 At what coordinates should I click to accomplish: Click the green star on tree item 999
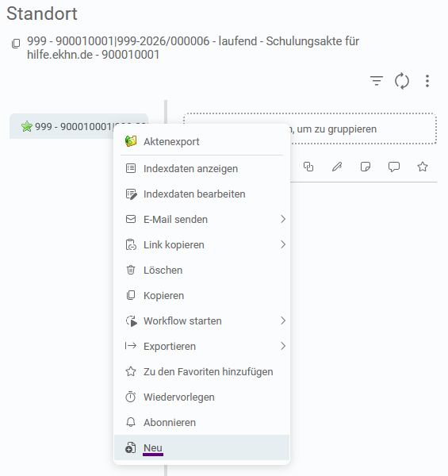coord(27,126)
